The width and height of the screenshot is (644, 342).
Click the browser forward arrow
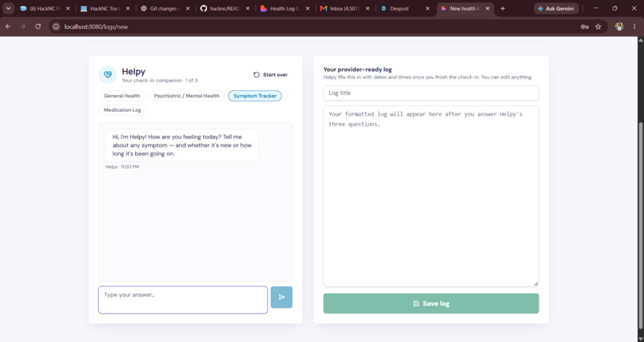(23, 26)
